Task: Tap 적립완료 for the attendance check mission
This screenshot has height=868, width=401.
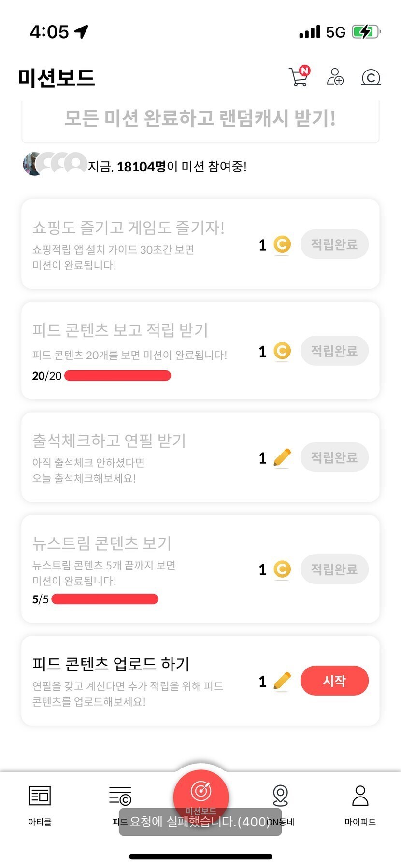Action: (x=334, y=457)
